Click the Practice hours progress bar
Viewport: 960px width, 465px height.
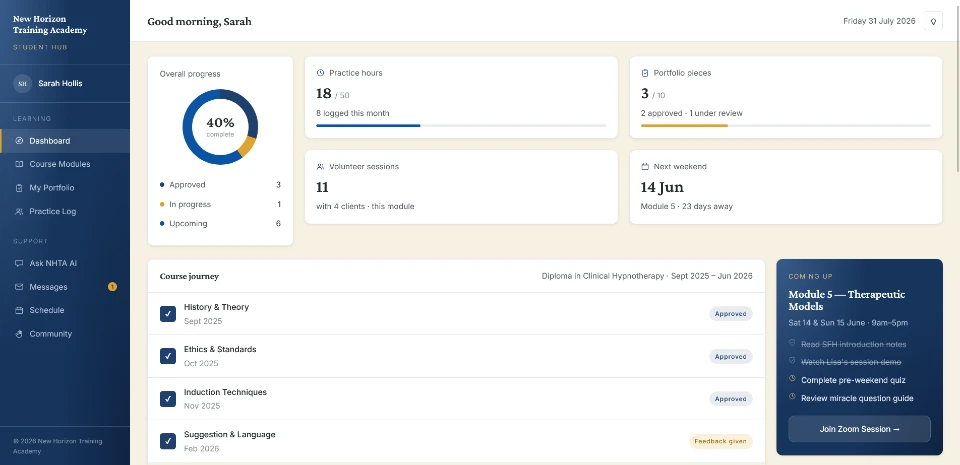click(461, 125)
